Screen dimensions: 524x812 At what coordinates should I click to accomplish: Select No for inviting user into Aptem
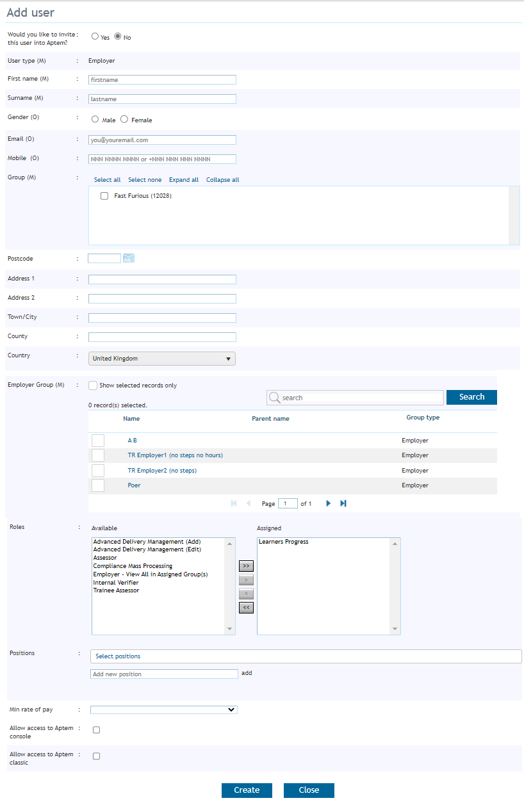[x=118, y=37]
